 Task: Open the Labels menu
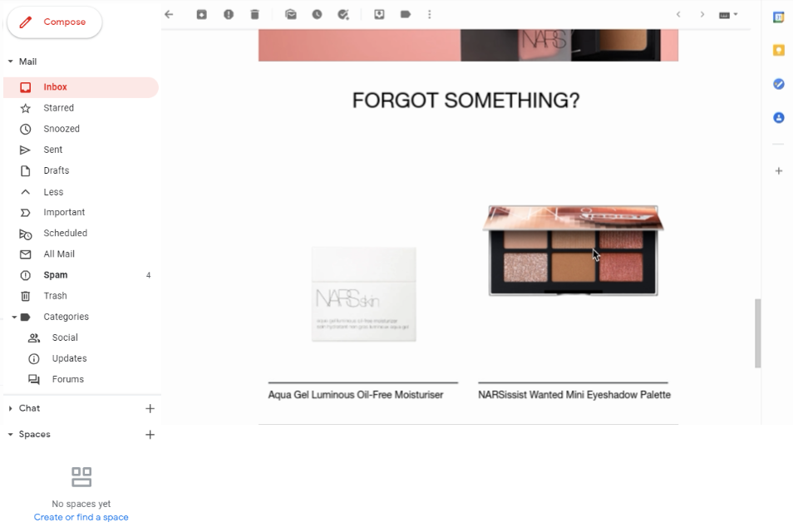[x=406, y=15]
